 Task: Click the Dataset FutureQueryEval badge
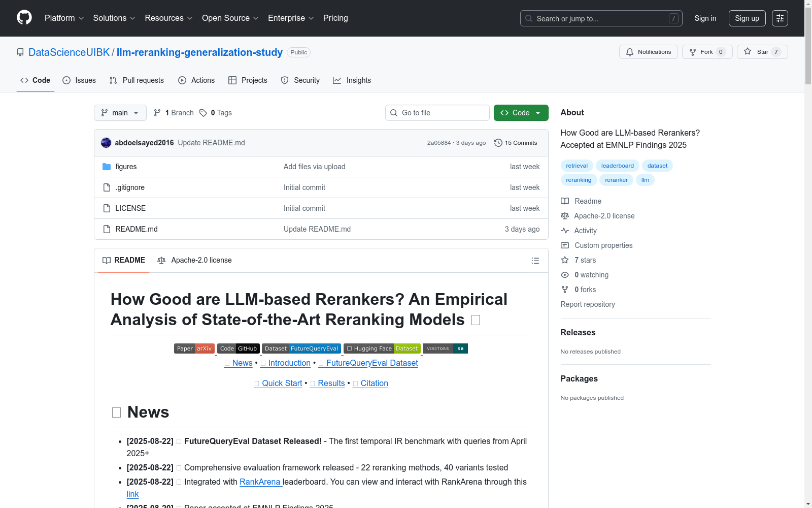[301, 348]
